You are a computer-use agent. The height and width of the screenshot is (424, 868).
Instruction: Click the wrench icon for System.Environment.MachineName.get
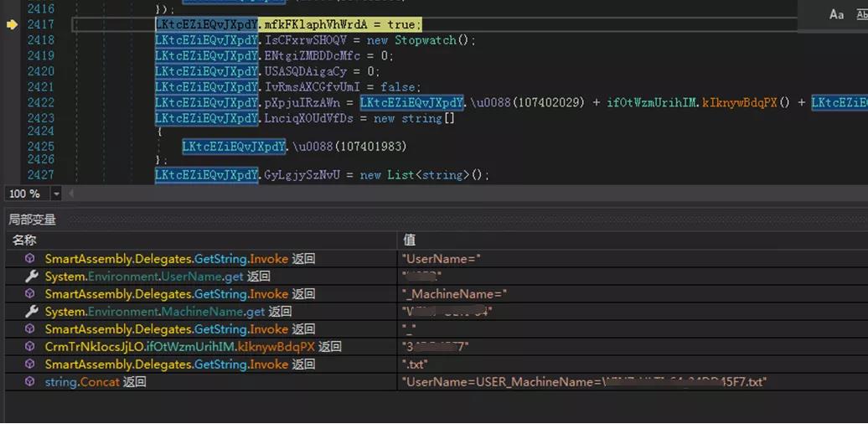click(x=31, y=312)
